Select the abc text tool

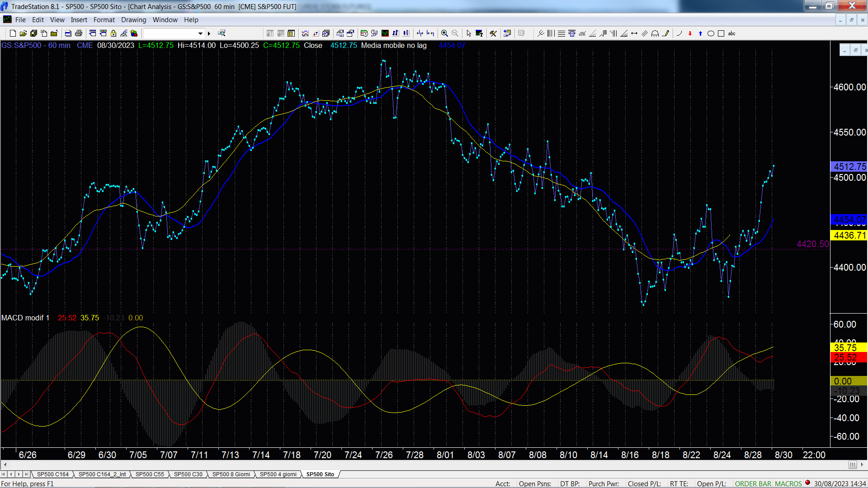(x=731, y=33)
